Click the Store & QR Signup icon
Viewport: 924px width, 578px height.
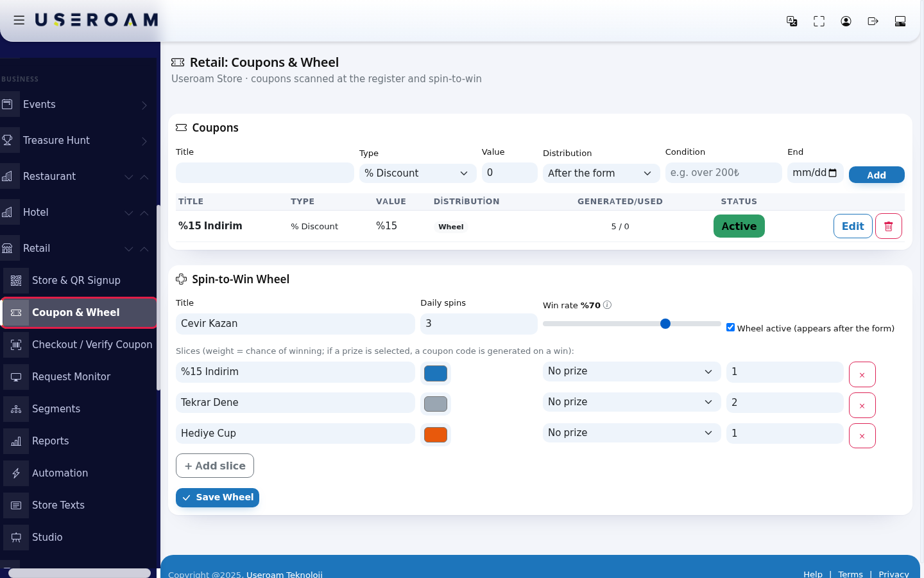point(16,280)
